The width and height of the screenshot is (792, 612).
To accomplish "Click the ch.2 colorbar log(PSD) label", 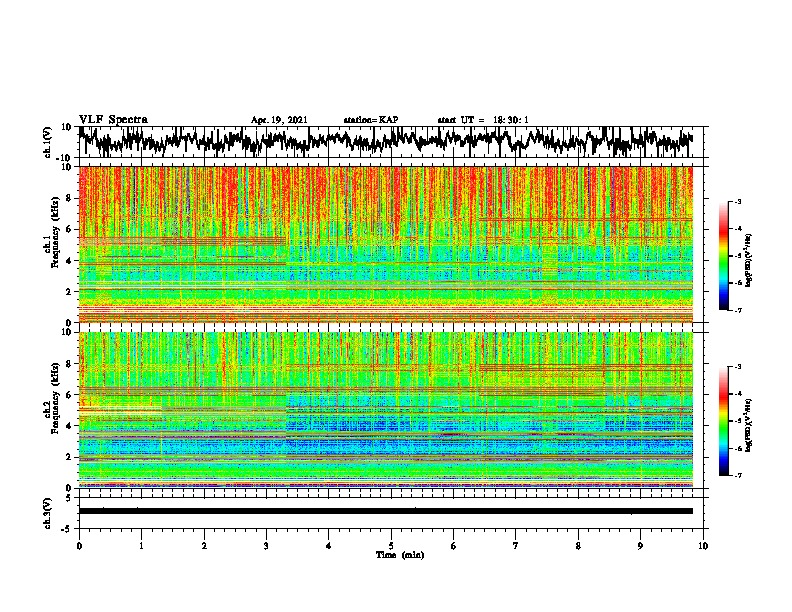I will coord(748,424).
